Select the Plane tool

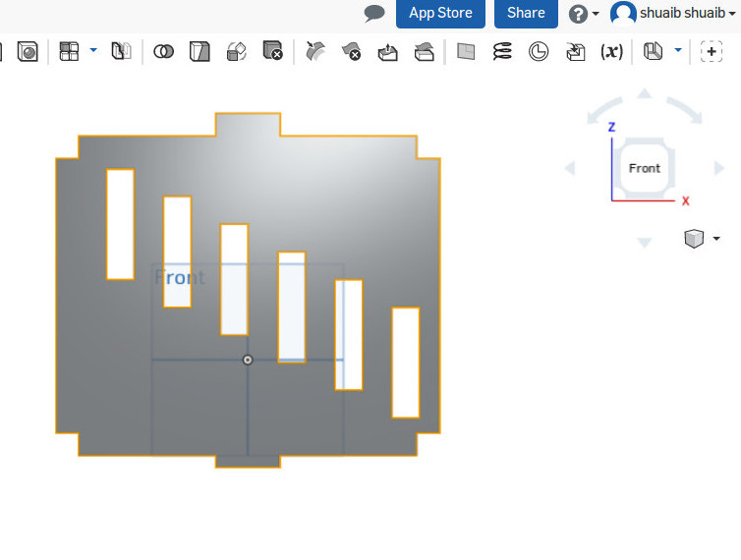pyautogui.click(x=466, y=51)
